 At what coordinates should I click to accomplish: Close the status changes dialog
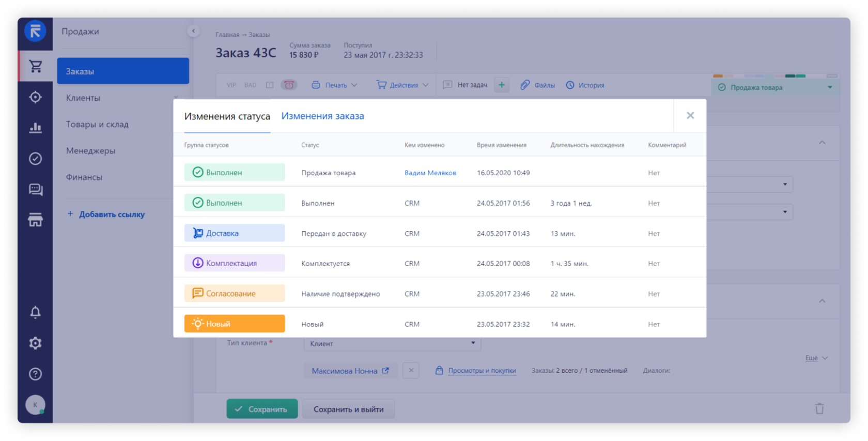690,115
